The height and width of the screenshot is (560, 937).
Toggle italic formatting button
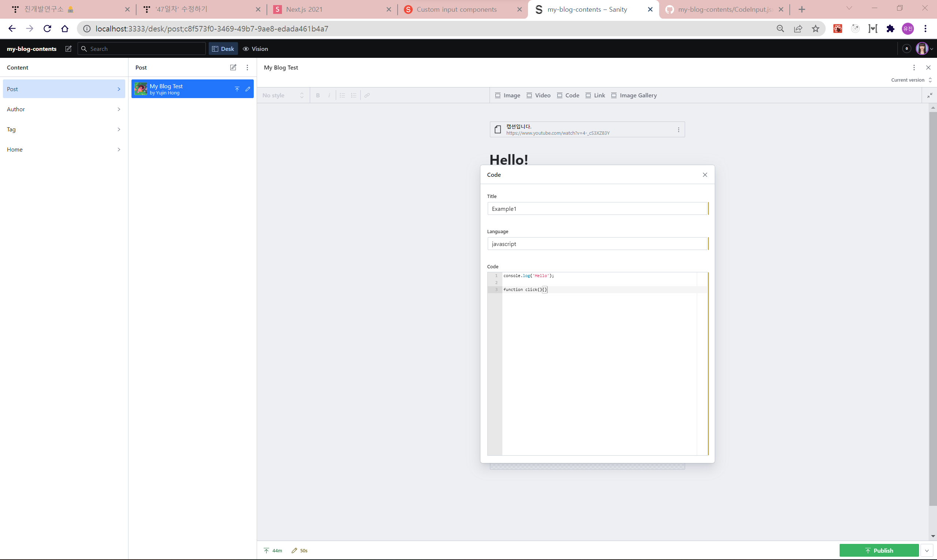click(x=329, y=96)
